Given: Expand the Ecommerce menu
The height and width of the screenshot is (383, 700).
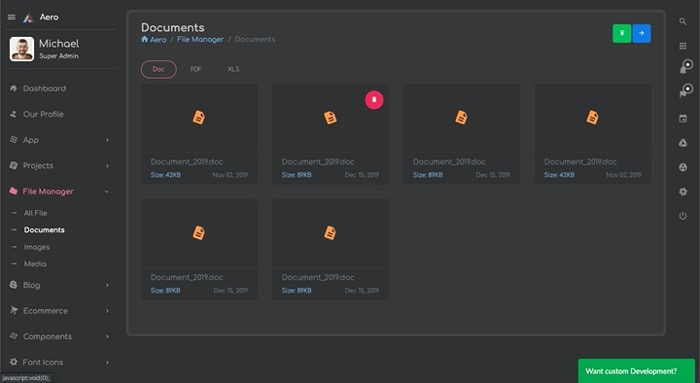Looking at the screenshot, I should [59, 311].
